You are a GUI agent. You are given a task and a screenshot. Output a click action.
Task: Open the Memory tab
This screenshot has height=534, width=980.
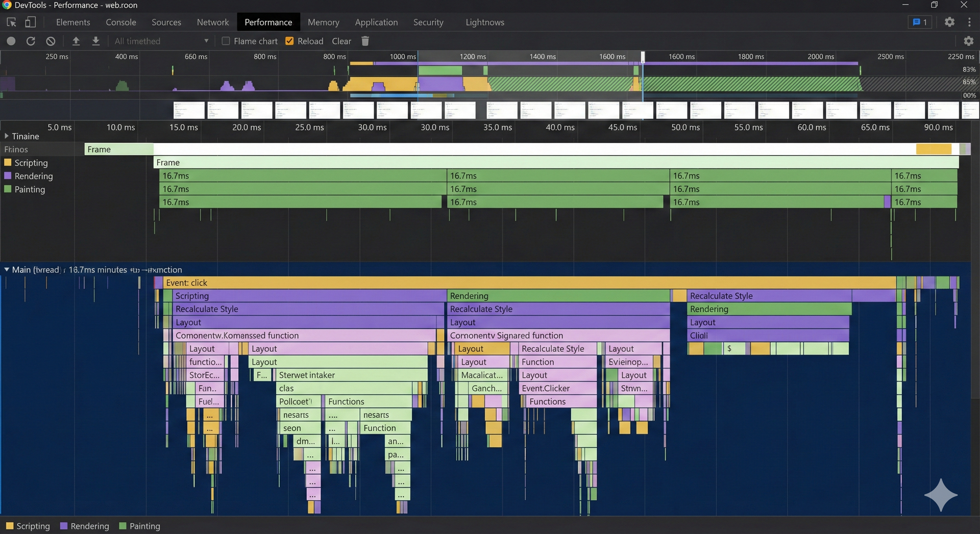click(x=323, y=22)
